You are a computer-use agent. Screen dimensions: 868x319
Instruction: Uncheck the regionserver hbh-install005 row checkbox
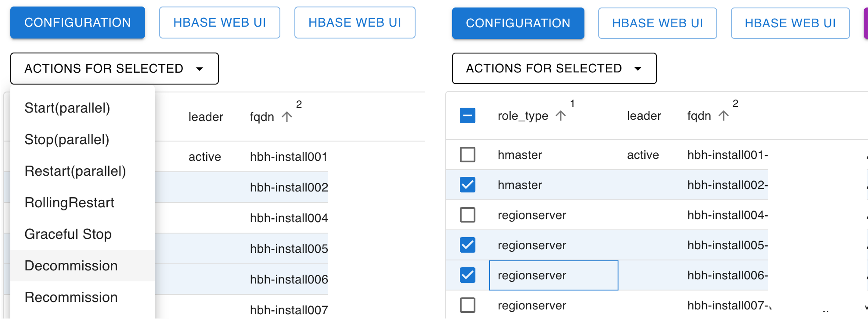(x=467, y=245)
